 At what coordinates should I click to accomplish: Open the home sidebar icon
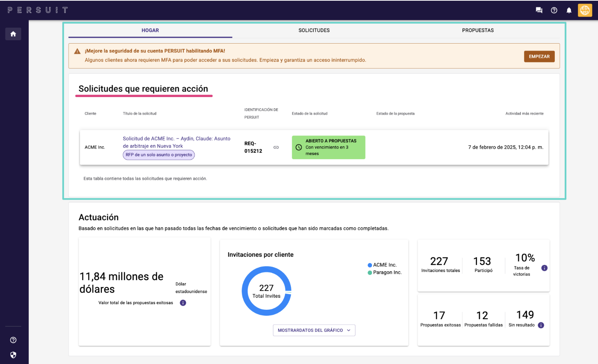[x=13, y=34]
